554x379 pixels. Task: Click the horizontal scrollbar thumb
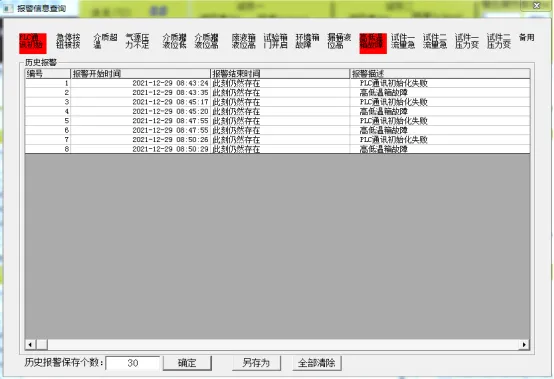point(42,344)
